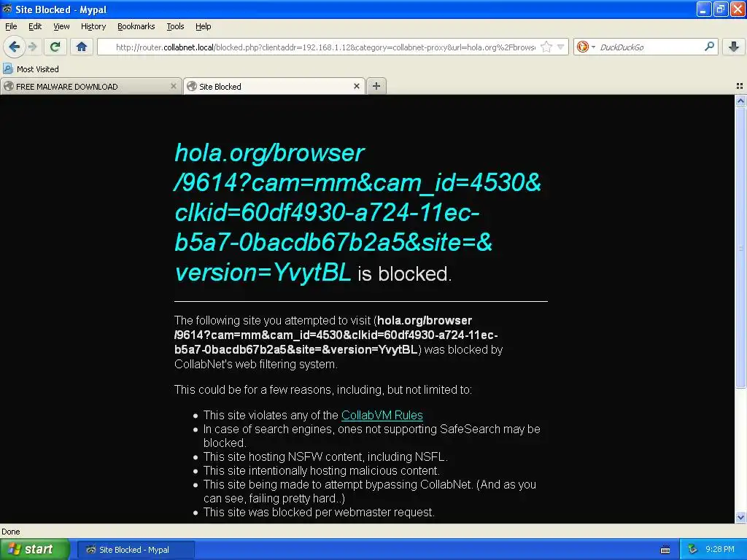Click the Site Blocked - Mypal taskbar button
The width and height of the screenshot is (747, 560).
(x=135, y=550)
